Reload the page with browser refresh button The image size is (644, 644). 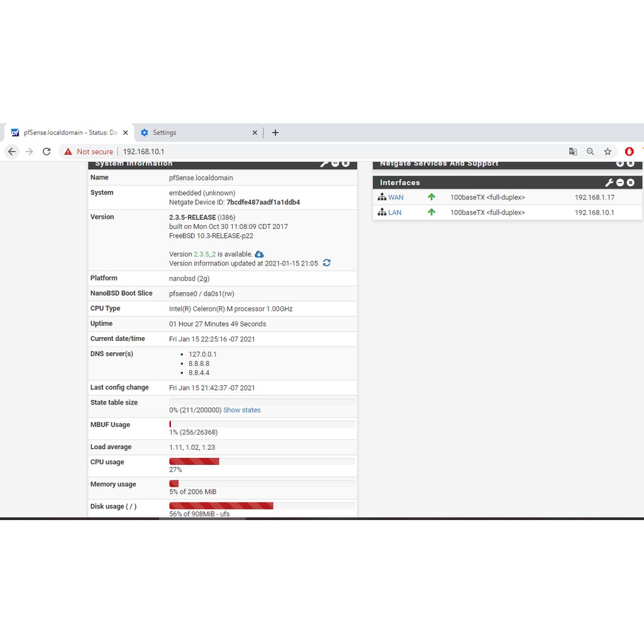[x=47, y=152]
